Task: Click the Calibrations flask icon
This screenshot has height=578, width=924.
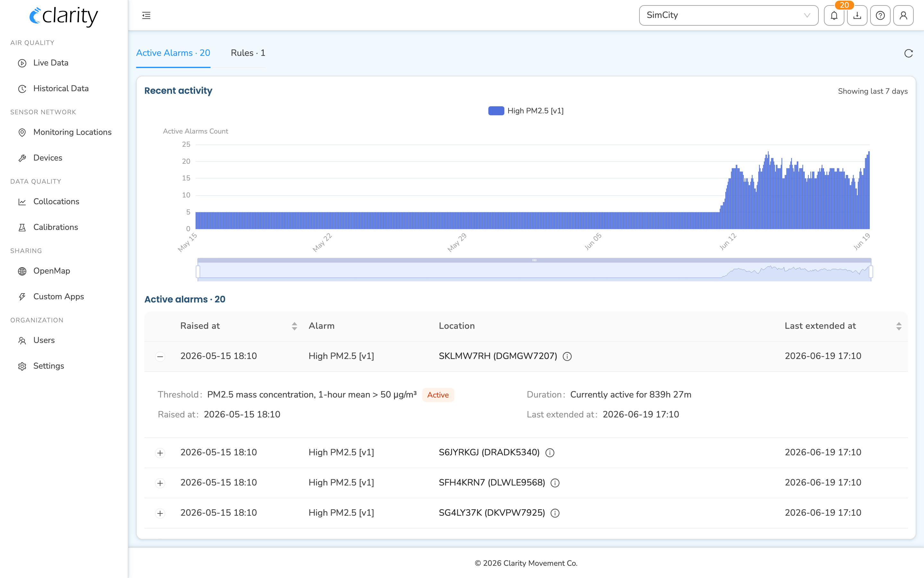Action: (x=22, y=227)
